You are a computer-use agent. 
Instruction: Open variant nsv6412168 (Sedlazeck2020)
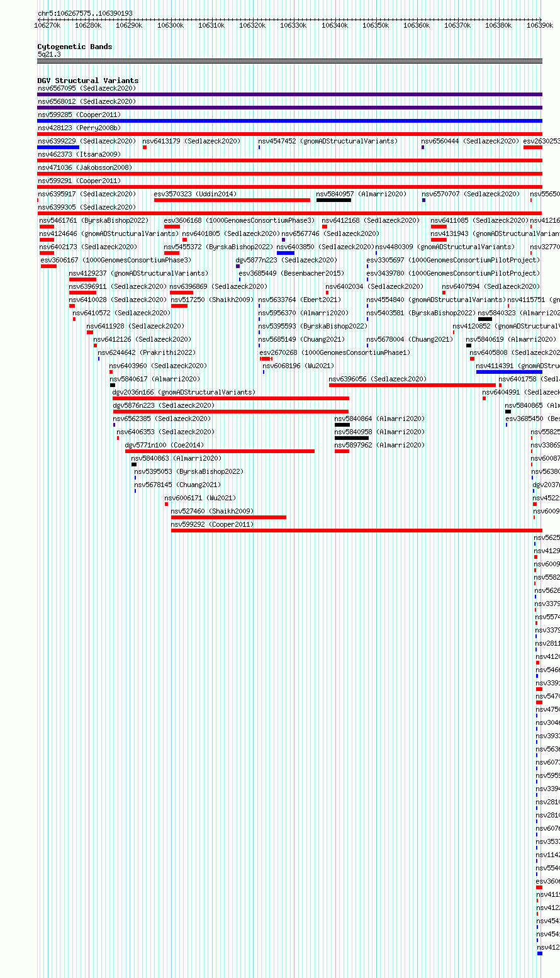pos(371,220)
